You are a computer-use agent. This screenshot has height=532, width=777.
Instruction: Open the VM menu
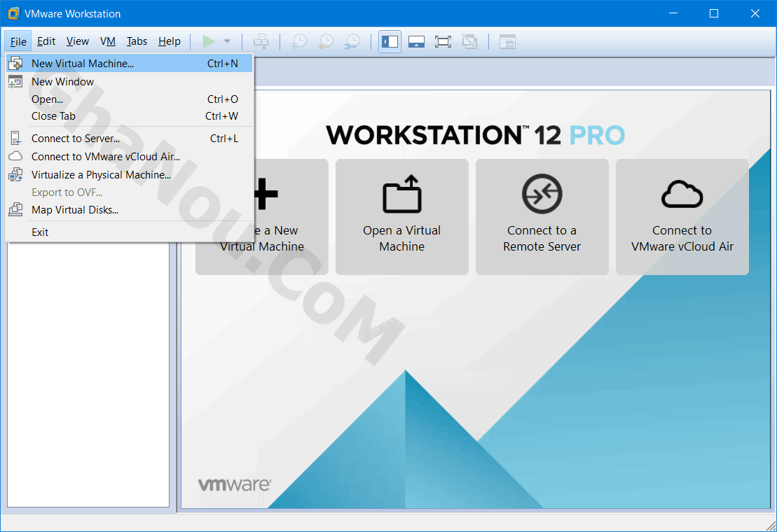tap(107, 41)
